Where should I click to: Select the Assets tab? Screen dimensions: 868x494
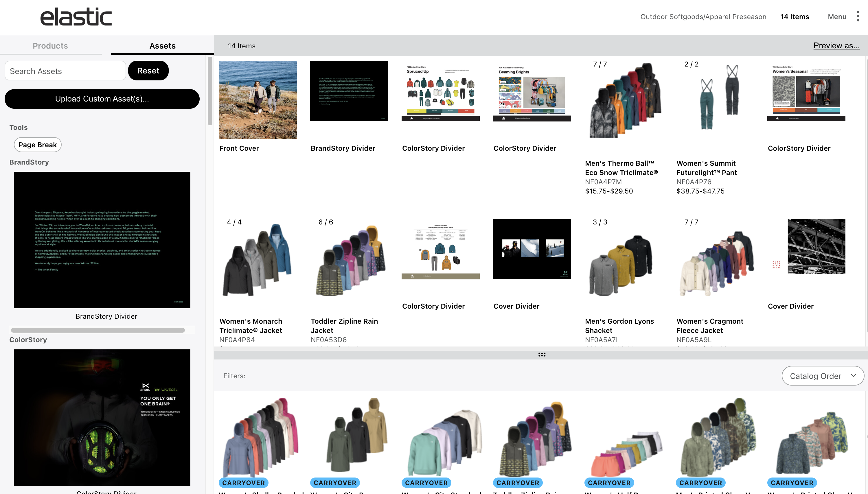click(162, 46)
